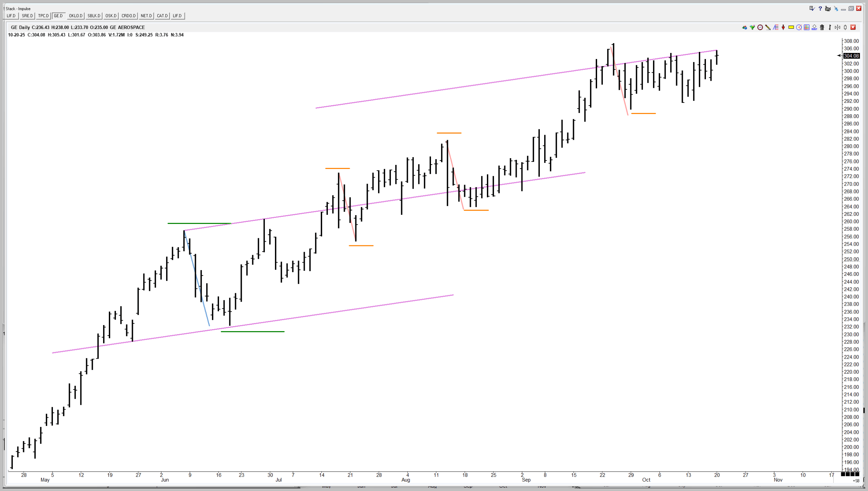Click the funnel filter icon
868x491 pixels.
coord(752,27)
